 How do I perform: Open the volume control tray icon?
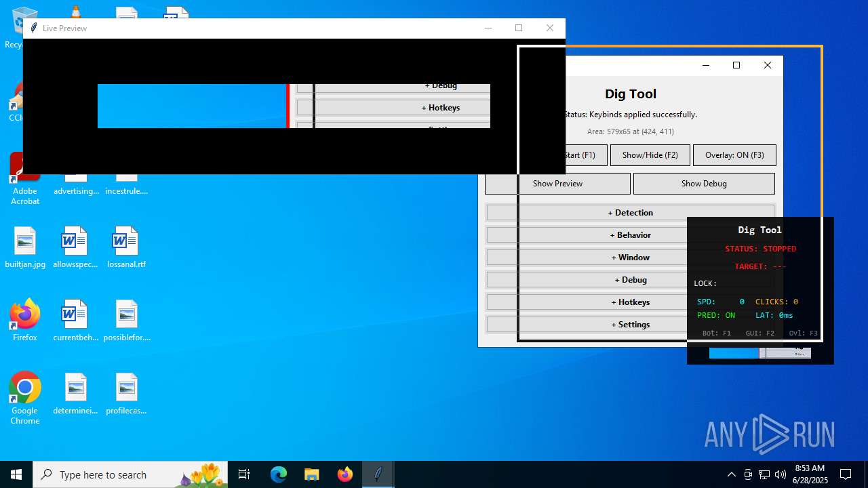(x=781, y=474)
